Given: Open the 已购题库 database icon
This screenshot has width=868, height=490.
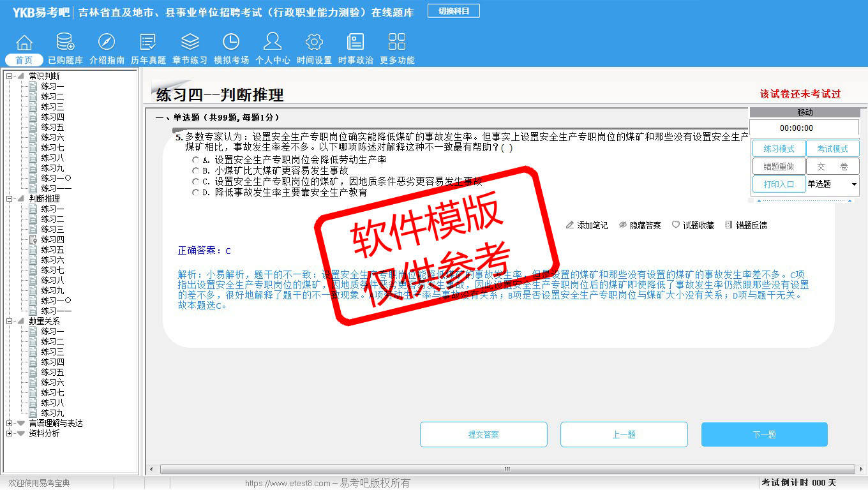Looking at the screenshot, I should (x=65, y=43).
